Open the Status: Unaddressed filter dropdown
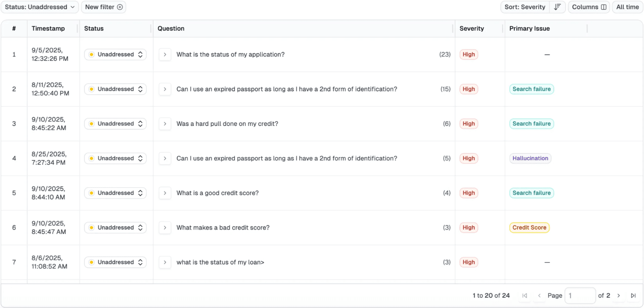The height and width of the screenshot is (308, 644). click(39, 7)
